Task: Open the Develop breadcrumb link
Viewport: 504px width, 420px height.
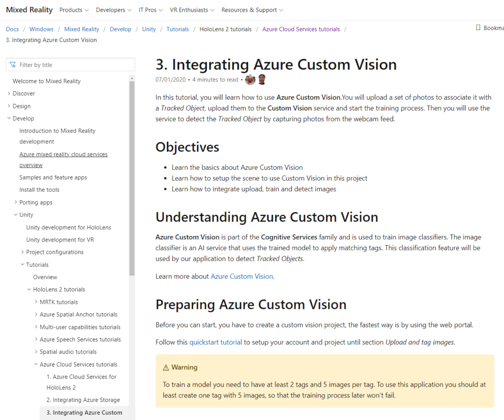Action: [x=121, y=29]
